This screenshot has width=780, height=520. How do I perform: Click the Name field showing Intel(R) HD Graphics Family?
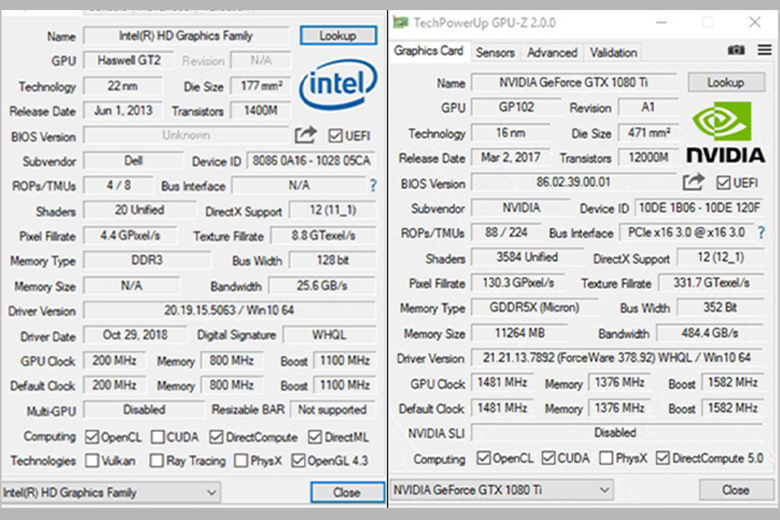pos(186,36)
